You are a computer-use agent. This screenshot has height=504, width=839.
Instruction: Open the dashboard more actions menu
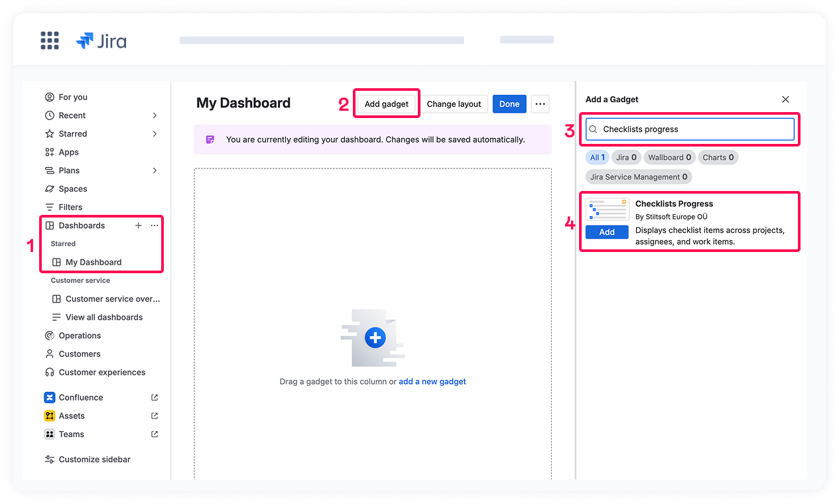(540, 104)
